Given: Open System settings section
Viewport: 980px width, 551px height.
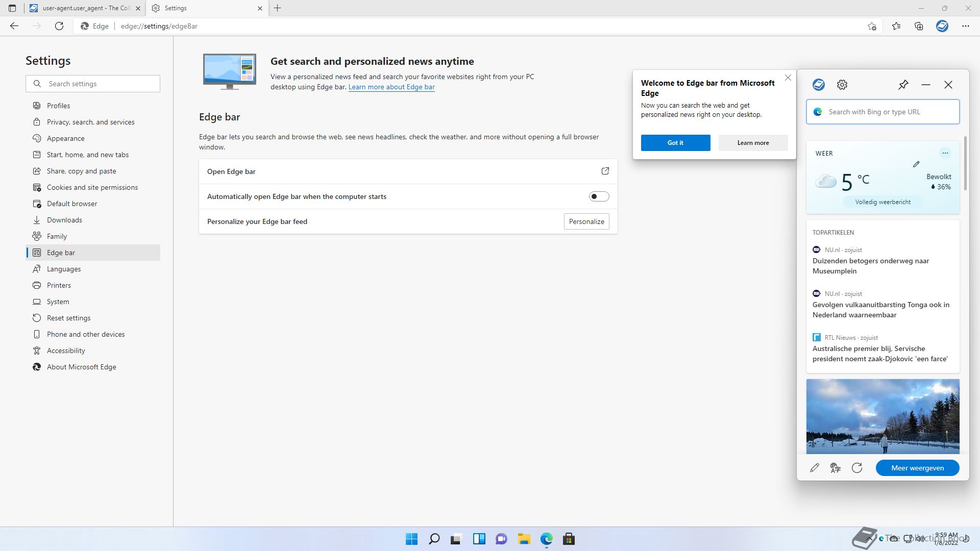Looking at the screenshot, I should (93, 302).
